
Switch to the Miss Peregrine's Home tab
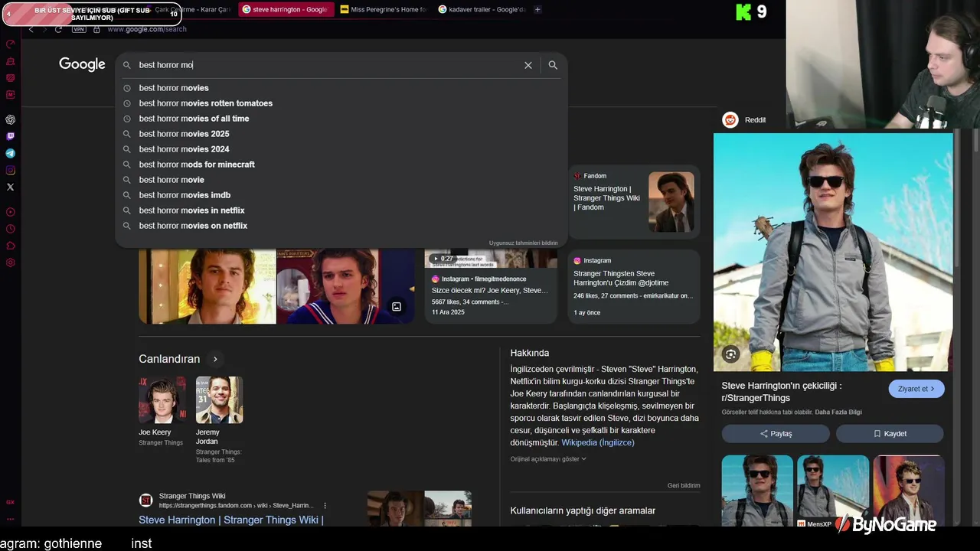click(x=383, y=9)
